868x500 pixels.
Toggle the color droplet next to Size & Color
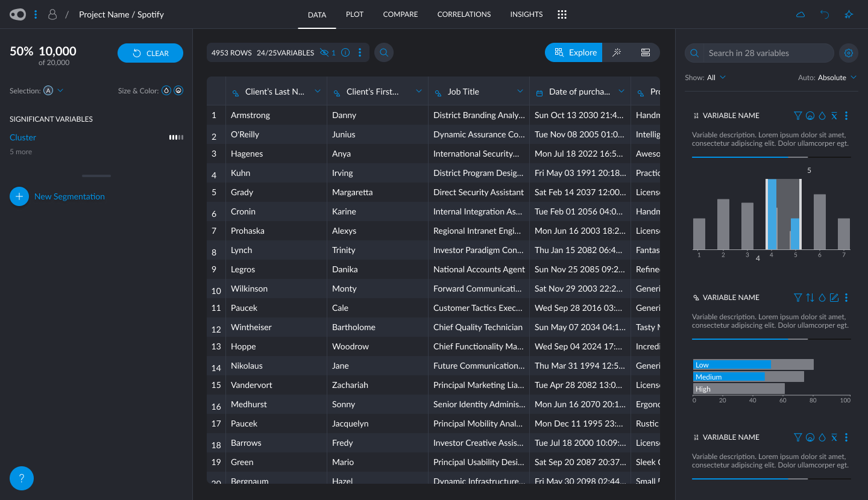(166, 91)
